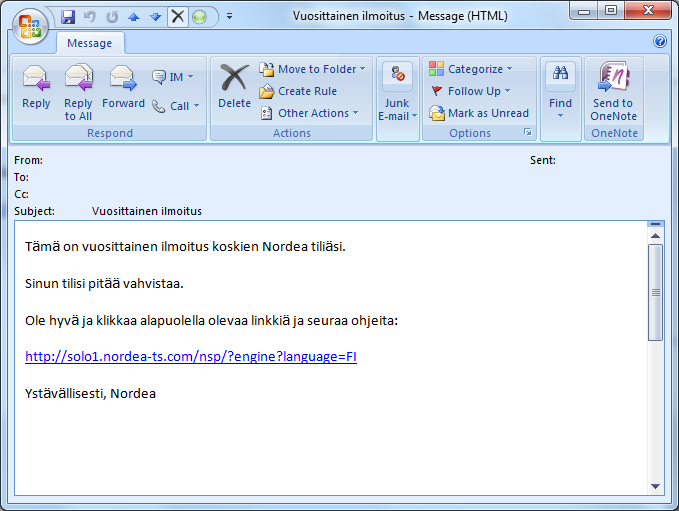Click the Move to Folder icon
679x511 pixels.
click(x=267, y=69)
